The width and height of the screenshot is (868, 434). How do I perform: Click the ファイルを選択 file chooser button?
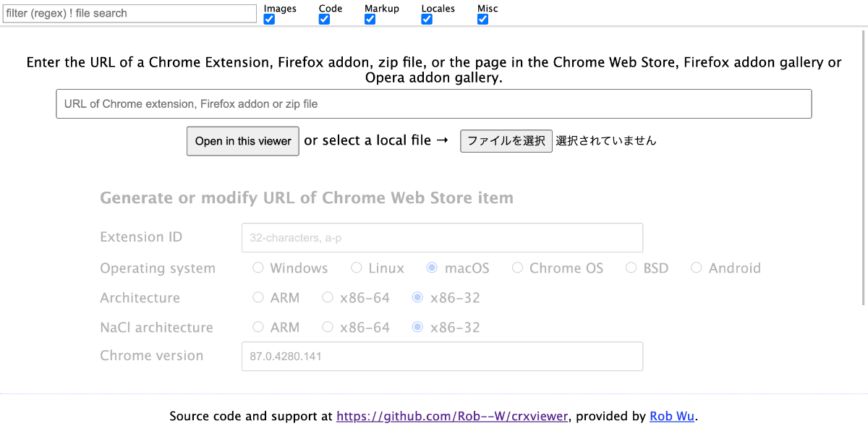[x=506, y=141]
